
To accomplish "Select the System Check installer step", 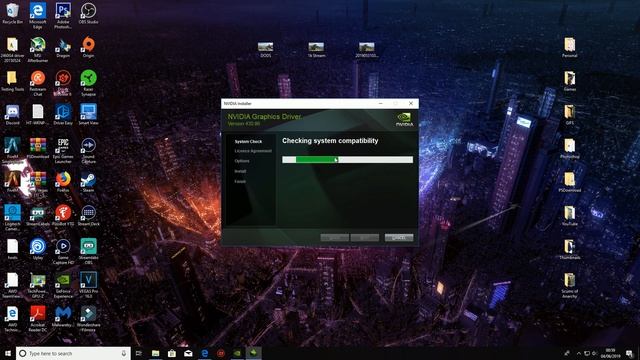I will [x=248, y=142].
